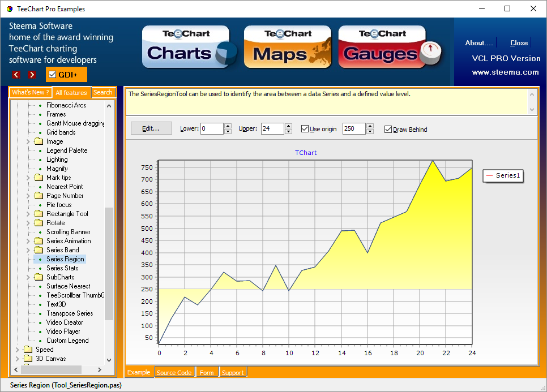The image size is (547, 392).
Task: Select Series Stats tree item
Action: pyautogui.click(x=62, y=268)
